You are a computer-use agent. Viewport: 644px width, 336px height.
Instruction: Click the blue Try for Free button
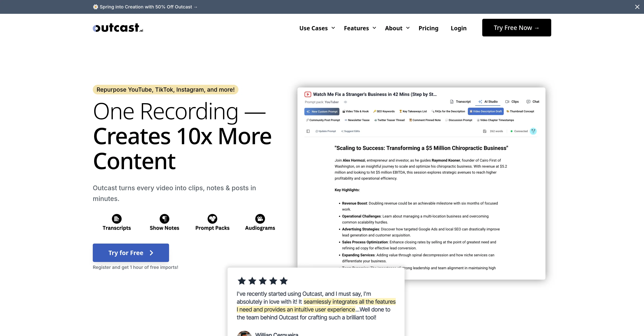131,253
